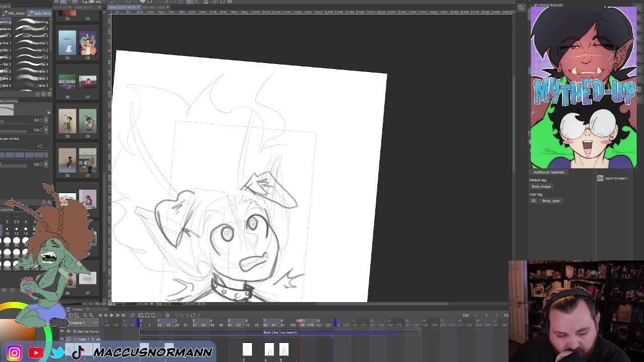Step forward one frame in timeline
The width and height of the screenshot is (644, 362).
118,315
